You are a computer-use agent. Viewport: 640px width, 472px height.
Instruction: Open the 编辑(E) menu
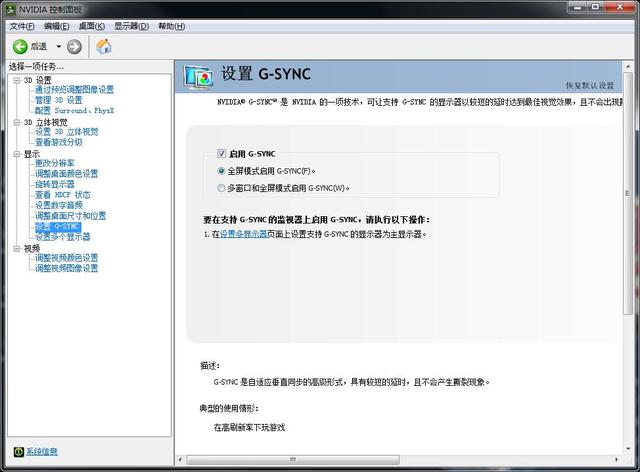[x=56, y=26]
